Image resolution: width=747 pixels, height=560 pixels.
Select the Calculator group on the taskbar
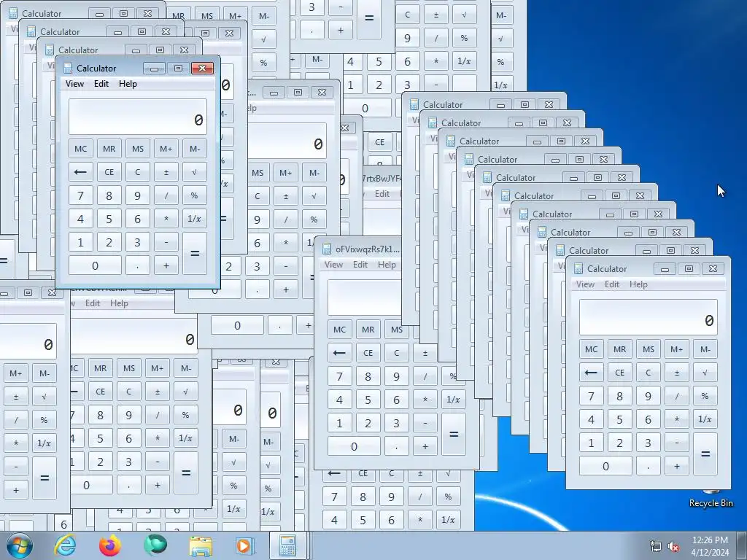pyautogui.click(x=289, y=545)
